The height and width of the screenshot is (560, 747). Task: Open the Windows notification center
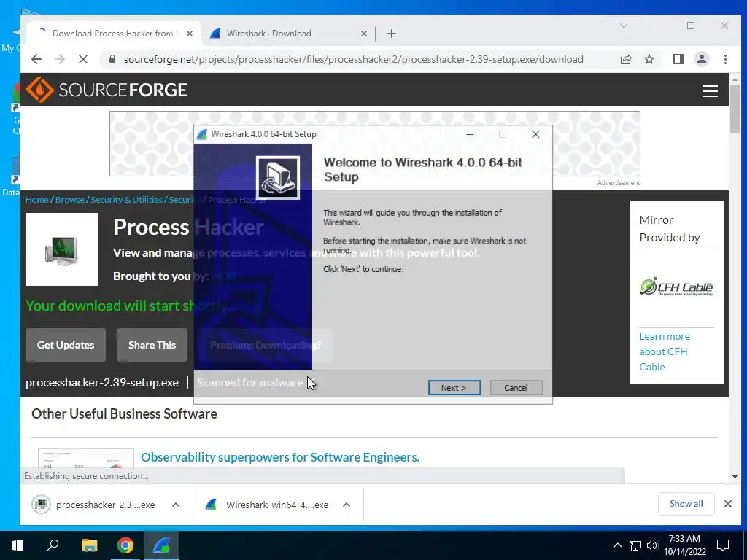coord(723,545)
